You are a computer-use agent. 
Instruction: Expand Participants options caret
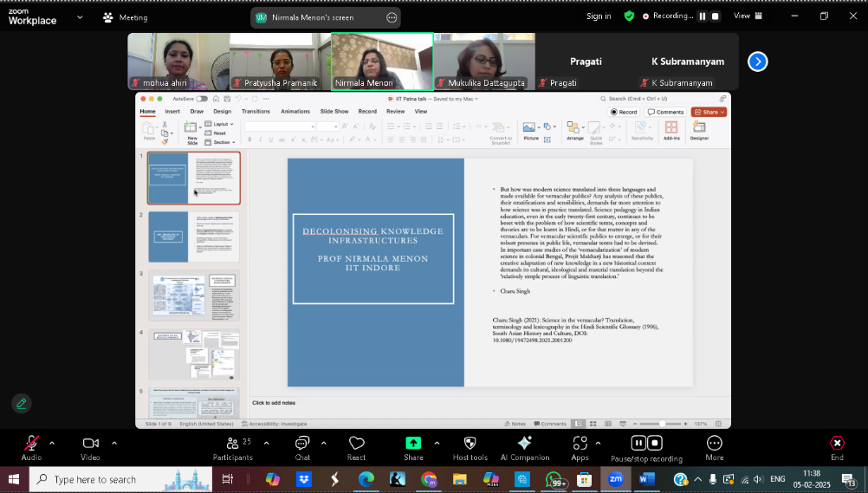(x=266, y=443)
